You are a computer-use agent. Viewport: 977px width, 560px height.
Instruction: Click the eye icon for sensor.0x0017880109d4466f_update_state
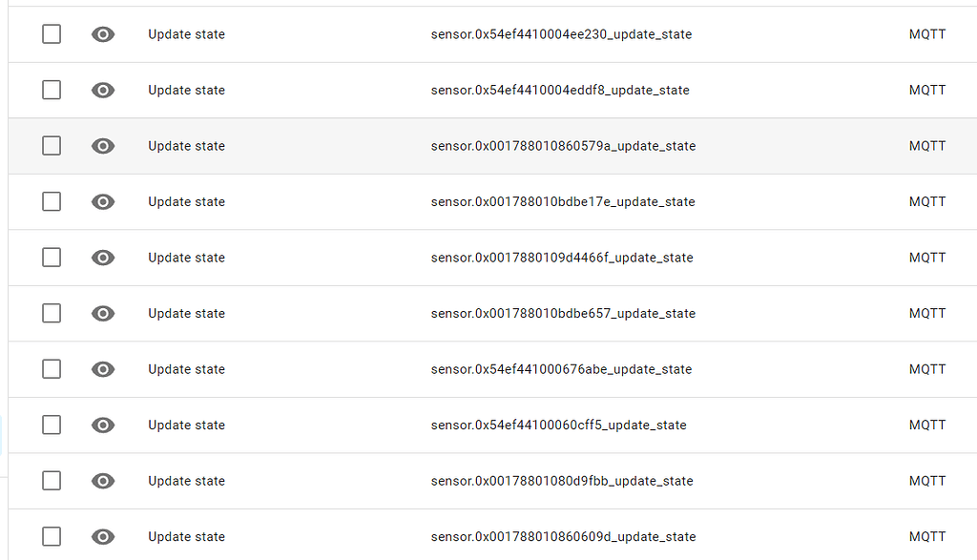click(102, 257)
